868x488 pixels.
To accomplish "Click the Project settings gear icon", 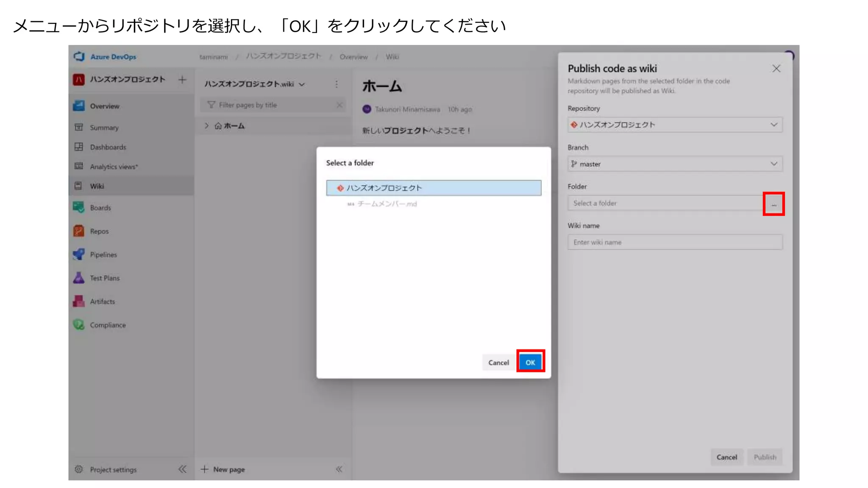I will coord(79,469).
